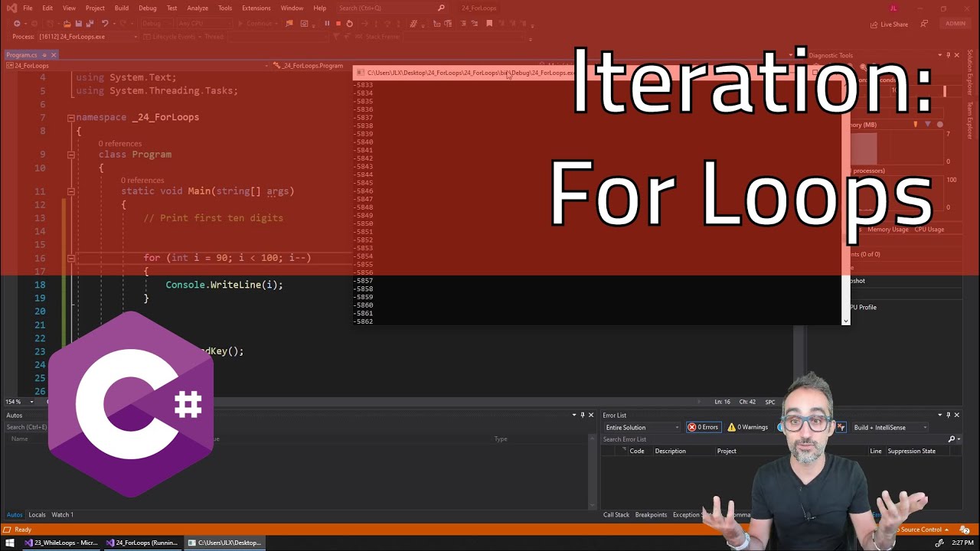Close the Autos panel
Image resolution: width=980 pixels, height=551 pixels.
click(590, 416)
